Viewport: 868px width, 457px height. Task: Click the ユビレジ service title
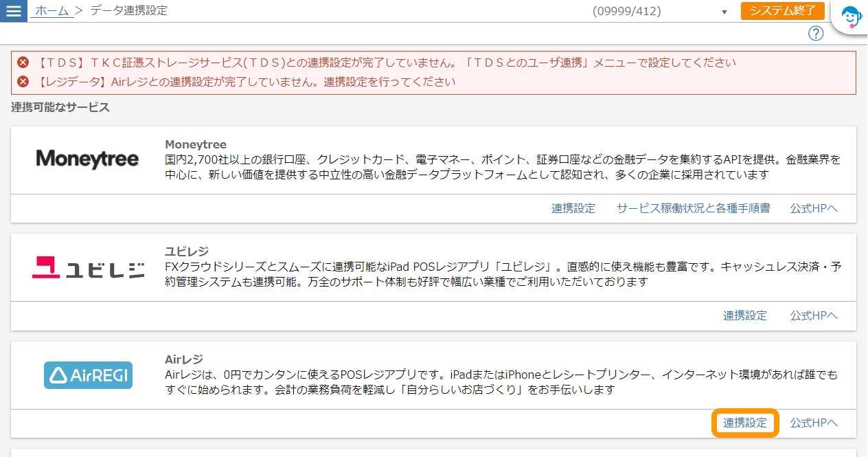pos(187,252)
